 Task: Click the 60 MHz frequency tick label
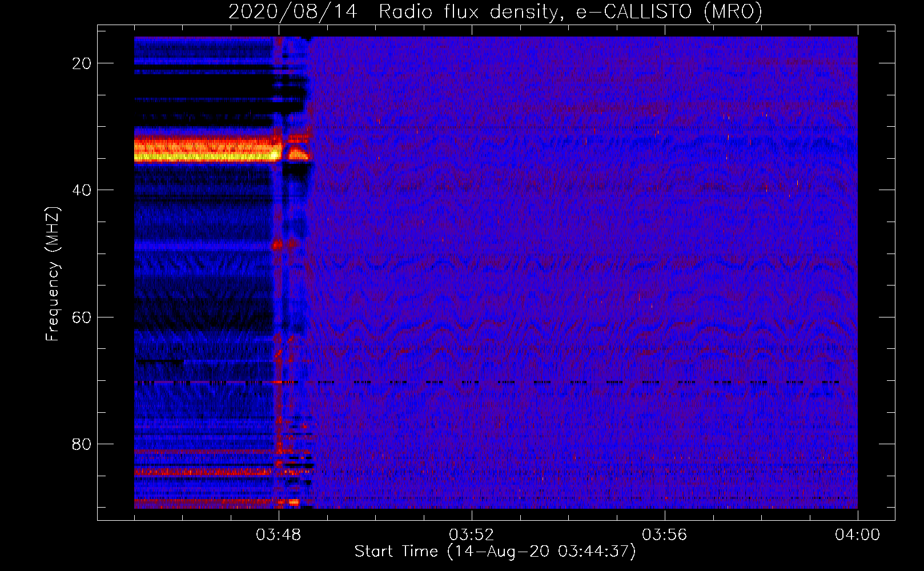82,317
